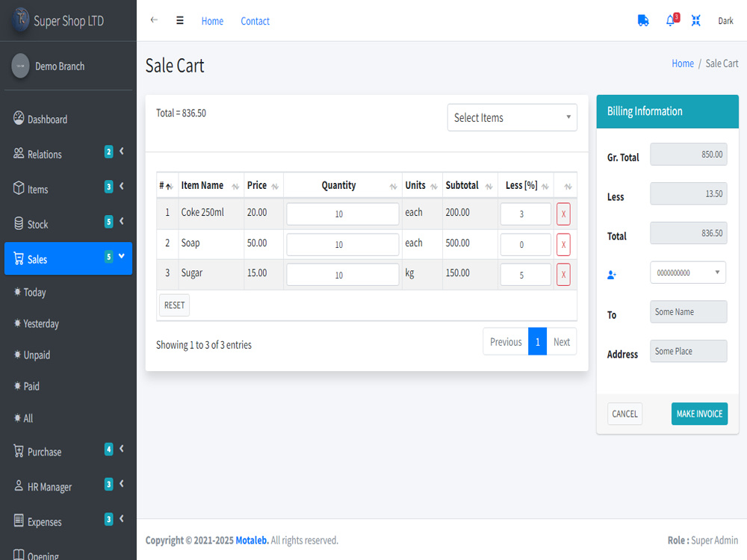Viewport: 747px width, 560px height.
Task: Click the Address input field
Action: point(689,351)
